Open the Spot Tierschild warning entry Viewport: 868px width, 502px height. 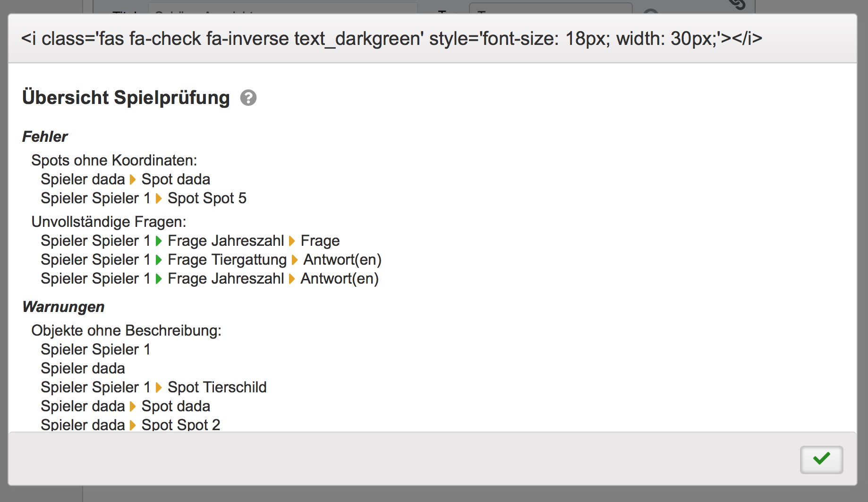point(217,388)
